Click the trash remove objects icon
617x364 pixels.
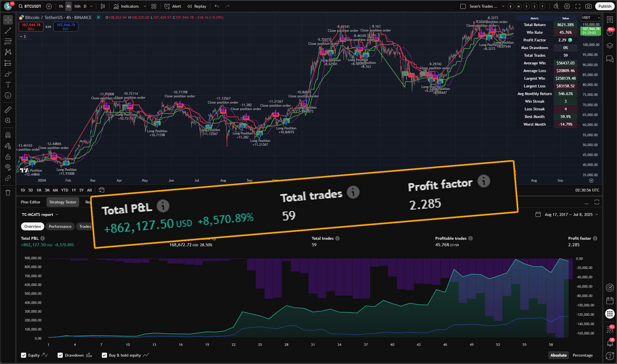click(8, 193)
